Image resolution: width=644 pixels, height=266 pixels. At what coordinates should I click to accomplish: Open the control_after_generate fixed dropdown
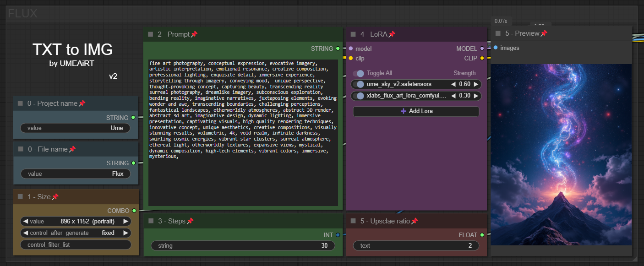click(x=76, y=233)
